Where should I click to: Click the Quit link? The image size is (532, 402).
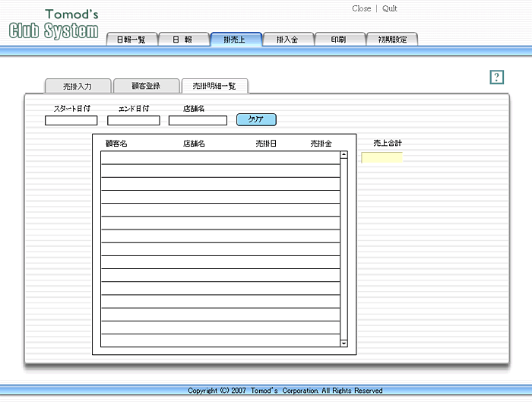(x=390, y=8)
